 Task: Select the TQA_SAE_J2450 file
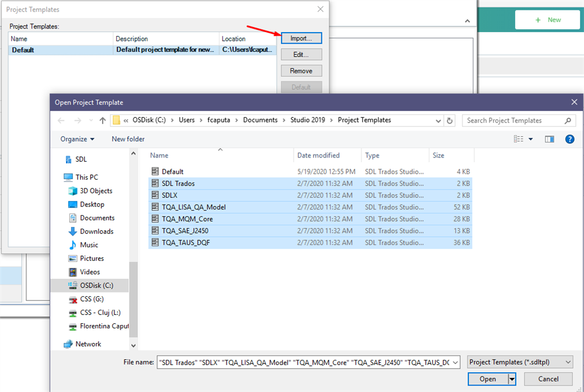pos(310,230)
